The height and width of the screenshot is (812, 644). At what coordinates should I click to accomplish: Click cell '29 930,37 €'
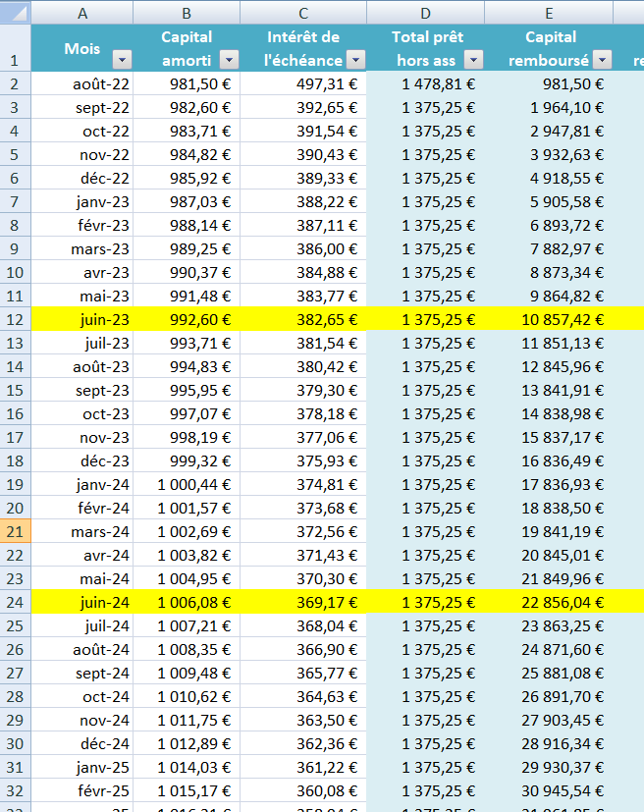(549, 767)
